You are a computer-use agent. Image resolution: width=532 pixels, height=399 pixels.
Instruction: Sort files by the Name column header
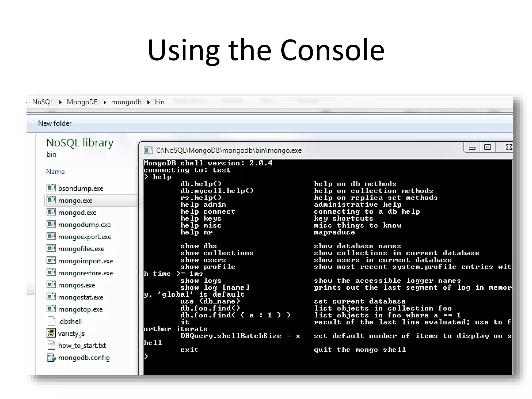[x=55, y=172]
